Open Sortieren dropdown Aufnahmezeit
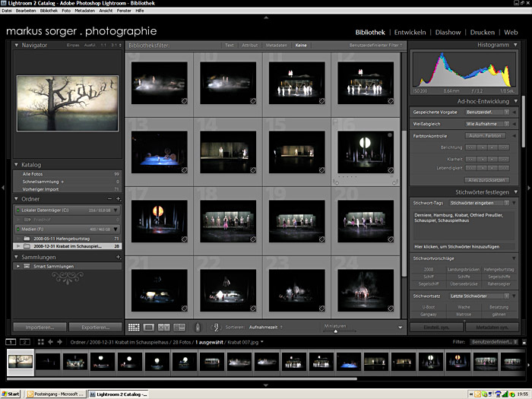This screenshot has height=399, width=532. [x=266, y=327]
